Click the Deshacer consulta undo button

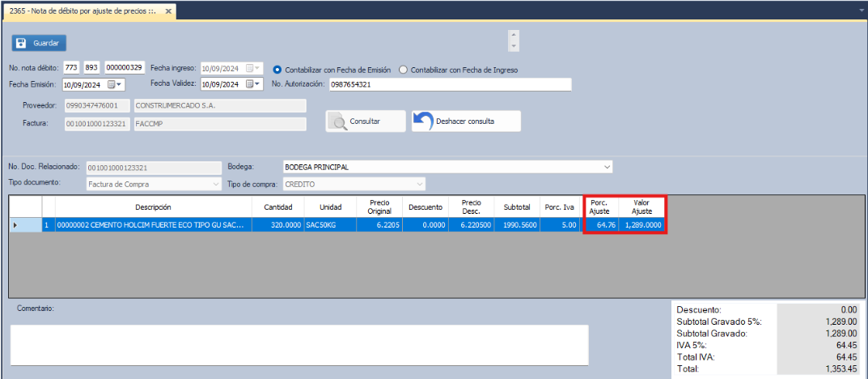click(x=465, y=121)
